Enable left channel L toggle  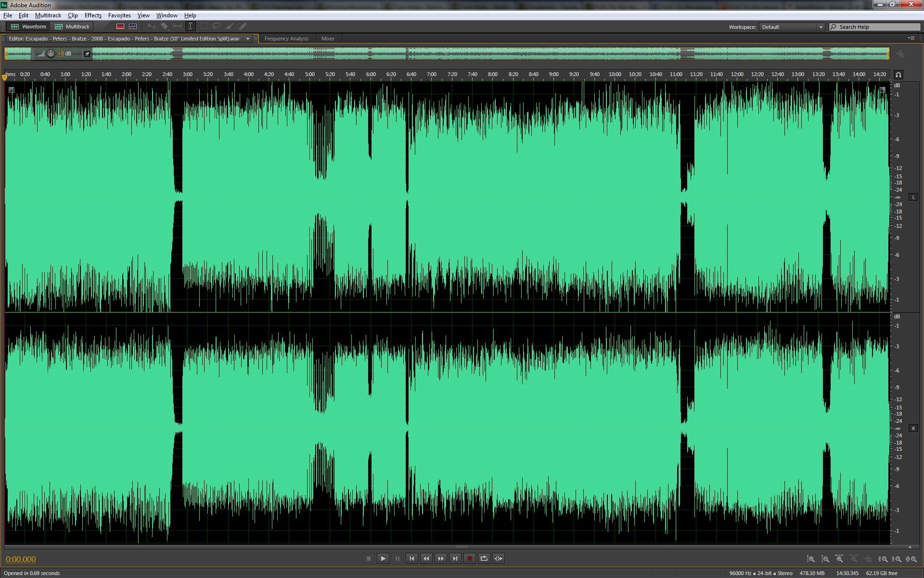[913, 197]
